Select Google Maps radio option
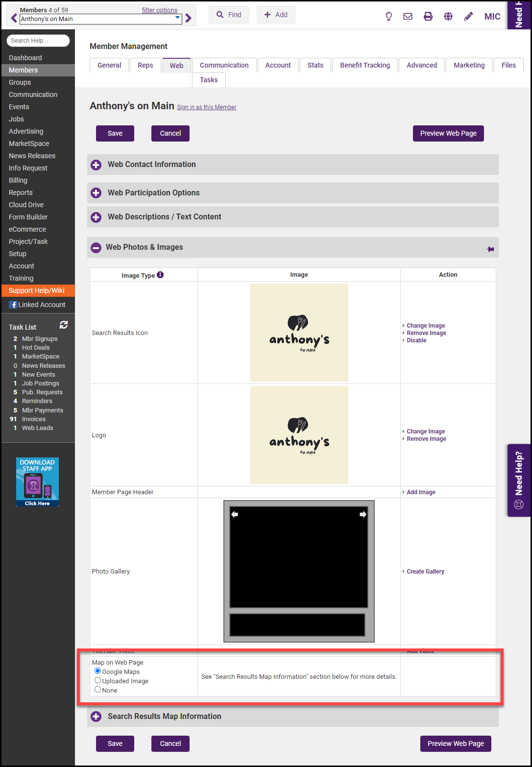 98,671
